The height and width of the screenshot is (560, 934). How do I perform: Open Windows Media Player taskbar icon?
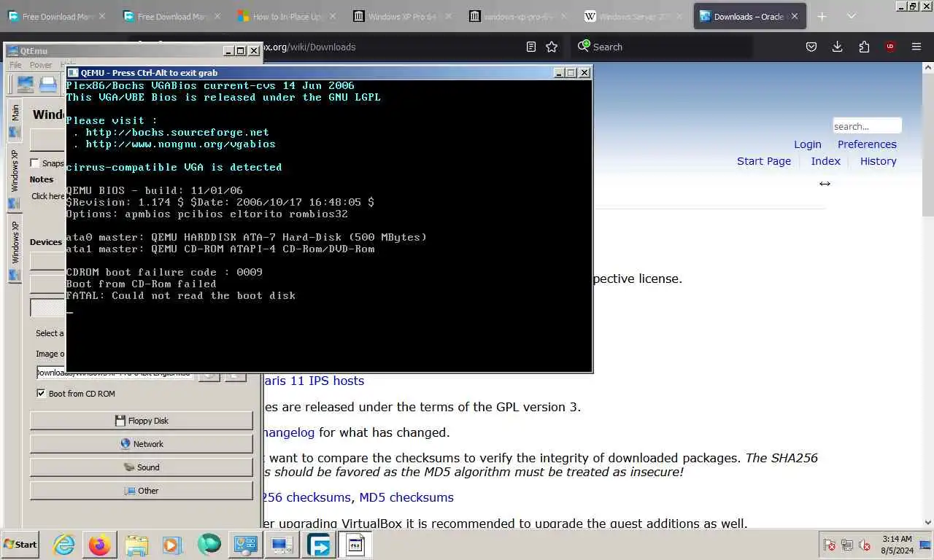coord(172,545)
